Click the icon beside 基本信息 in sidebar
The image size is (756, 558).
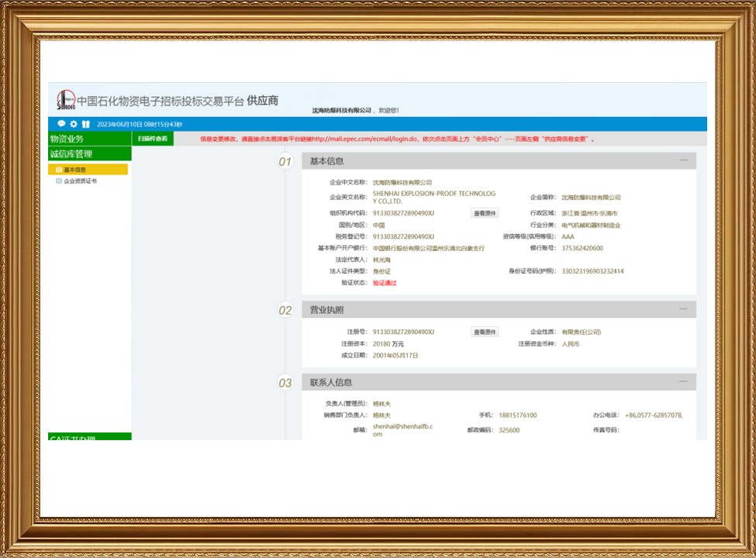point(59,170)
